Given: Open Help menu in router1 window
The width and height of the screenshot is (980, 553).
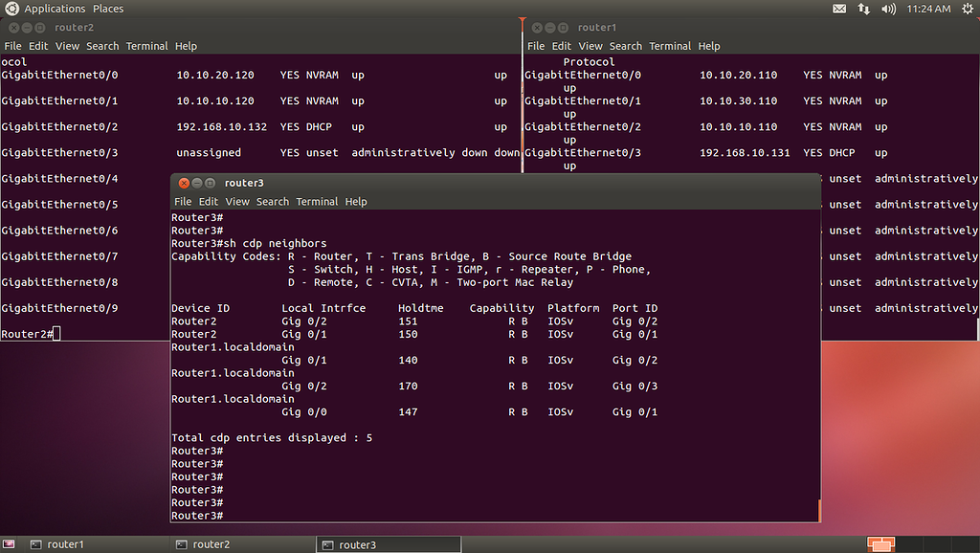Looking at the screenshot, I should point(709,46).
